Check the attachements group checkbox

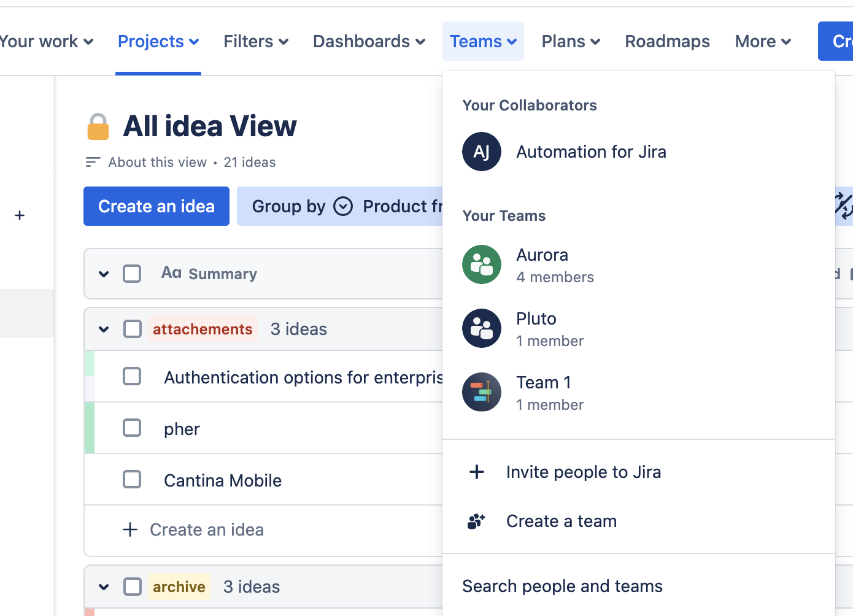click(132, 329)
